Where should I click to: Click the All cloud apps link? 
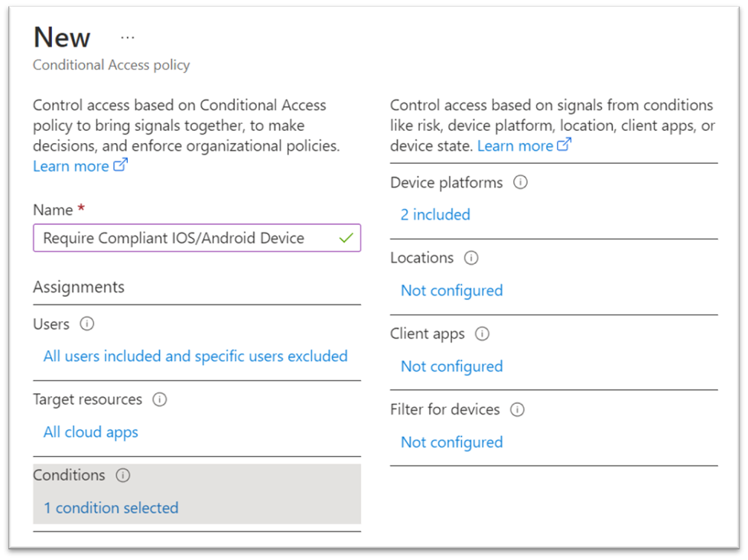[x=90, y=432]
